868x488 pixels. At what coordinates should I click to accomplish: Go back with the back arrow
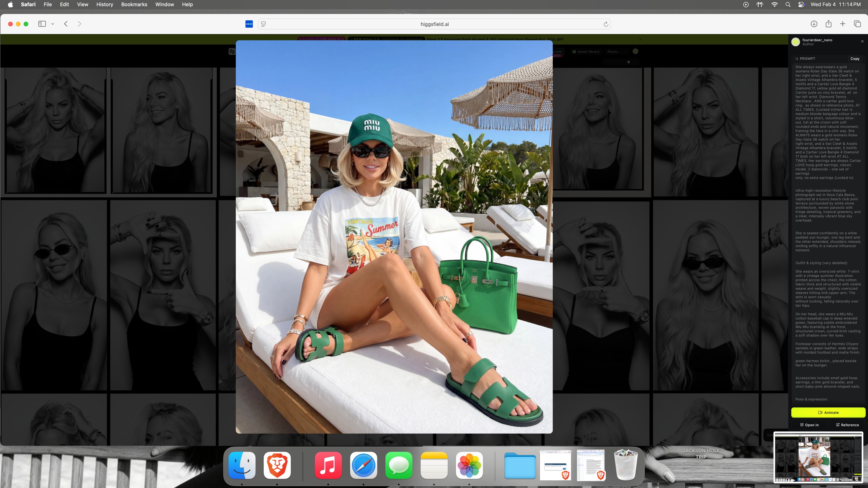[x=66, y=24]
